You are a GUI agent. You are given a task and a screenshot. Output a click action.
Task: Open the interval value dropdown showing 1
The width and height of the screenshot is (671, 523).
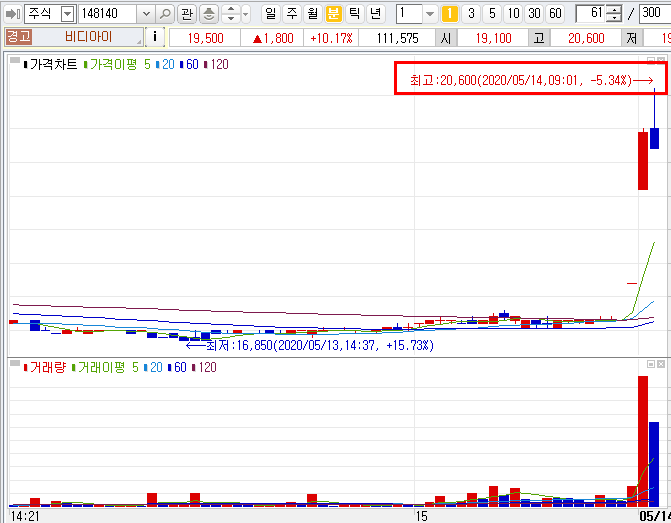point(430,14)
